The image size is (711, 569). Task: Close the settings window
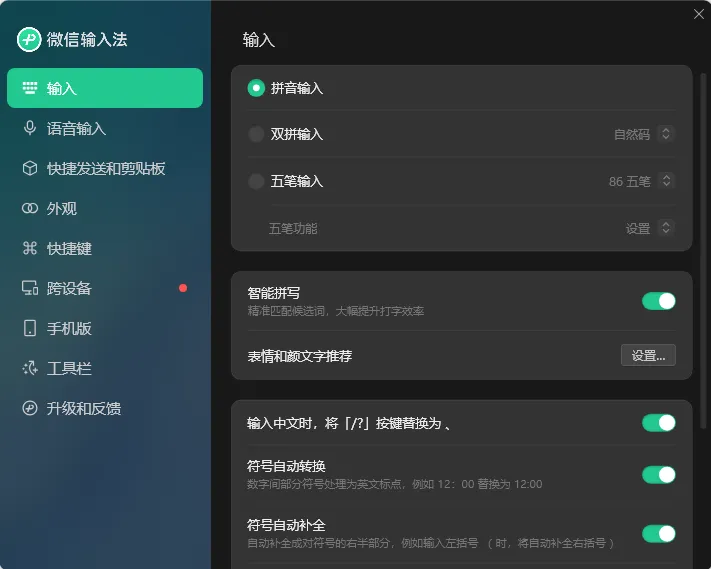coord(699,14)
